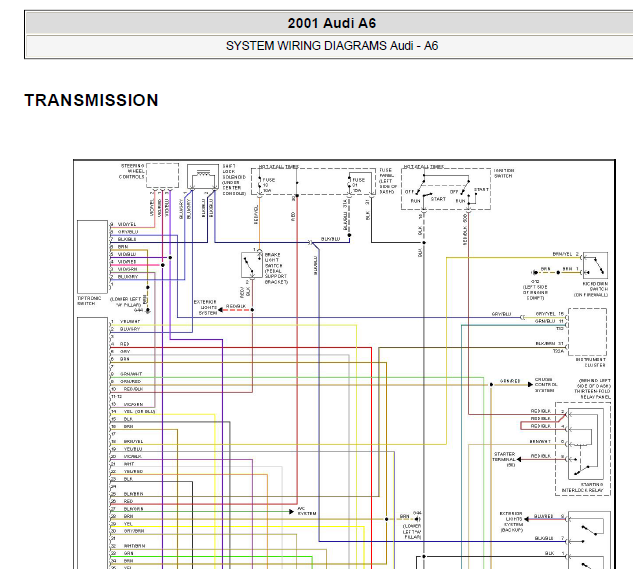633x569 pixels.
Task: Click the 'YEL/RED' label at pin 22
Action: click(x=133, y=471)
